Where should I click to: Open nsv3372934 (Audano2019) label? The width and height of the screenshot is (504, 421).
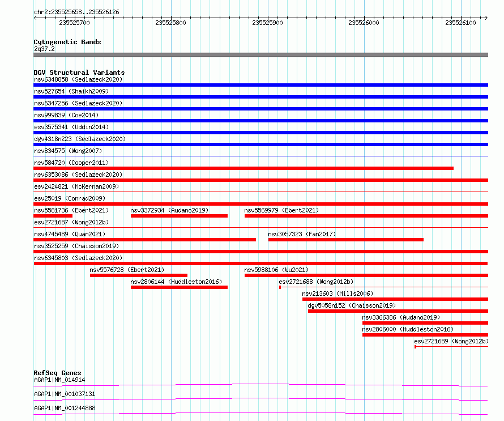169,210
